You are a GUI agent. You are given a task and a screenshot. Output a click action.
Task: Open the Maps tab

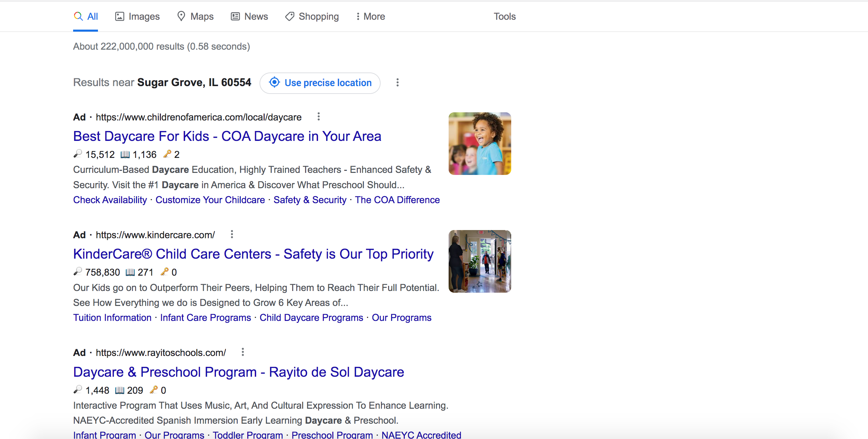point(195,16)
